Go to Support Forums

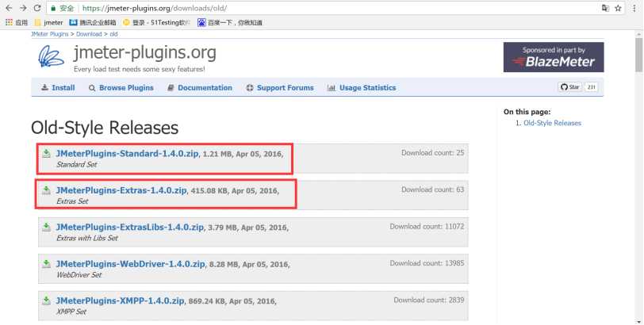tap(280, 87)
